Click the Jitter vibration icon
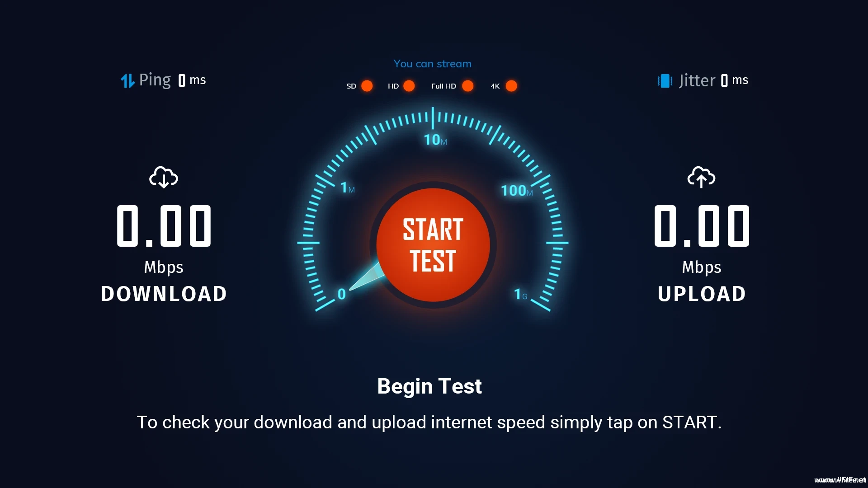868x488 pixels. point(665,81)
